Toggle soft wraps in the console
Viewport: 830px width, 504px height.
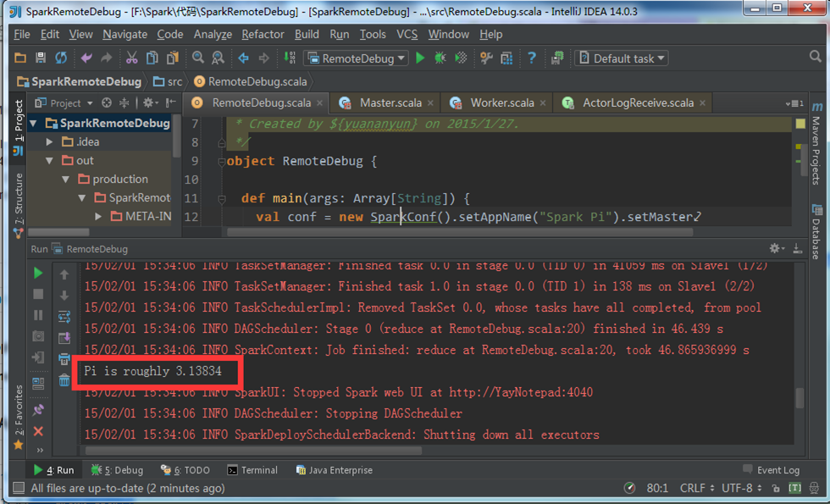click(x=64, y=317)
